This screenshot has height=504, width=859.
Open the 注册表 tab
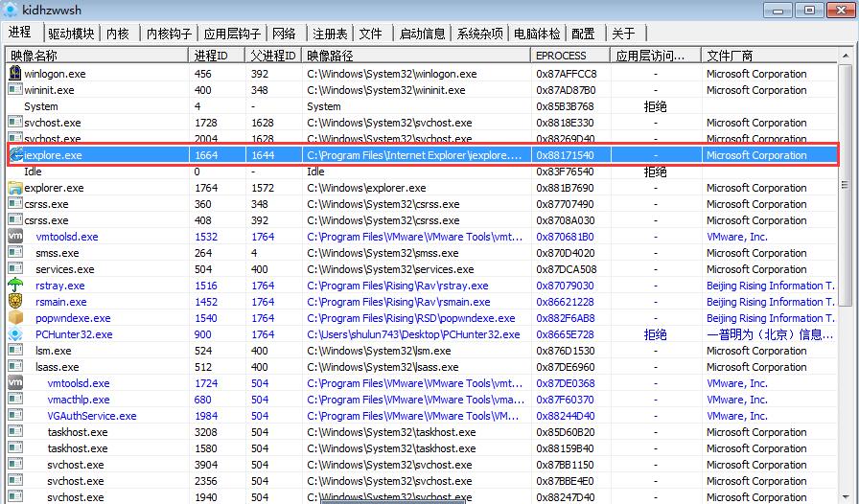click(x=330, y=34)
